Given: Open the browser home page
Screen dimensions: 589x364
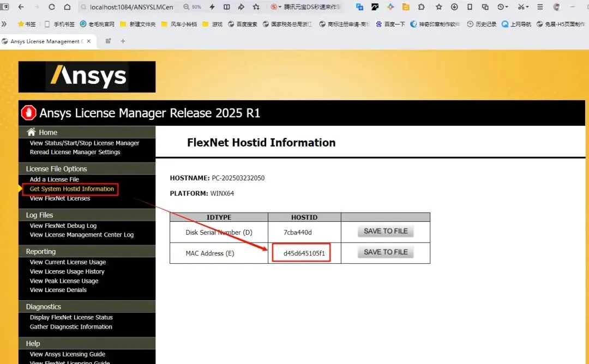Looking at the screenshot, I should pos(67,7).
